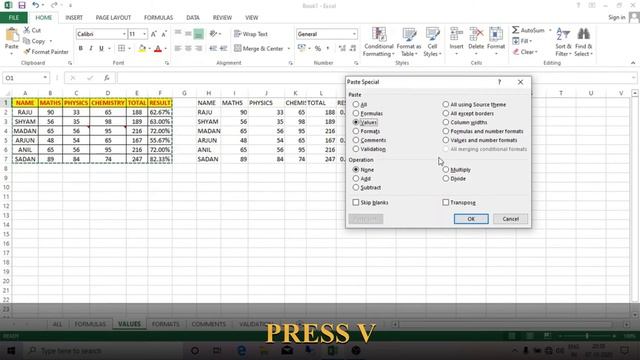The image size is (640, 360).
Task: Apply Percent Style format
Action: tap(318, 49)
